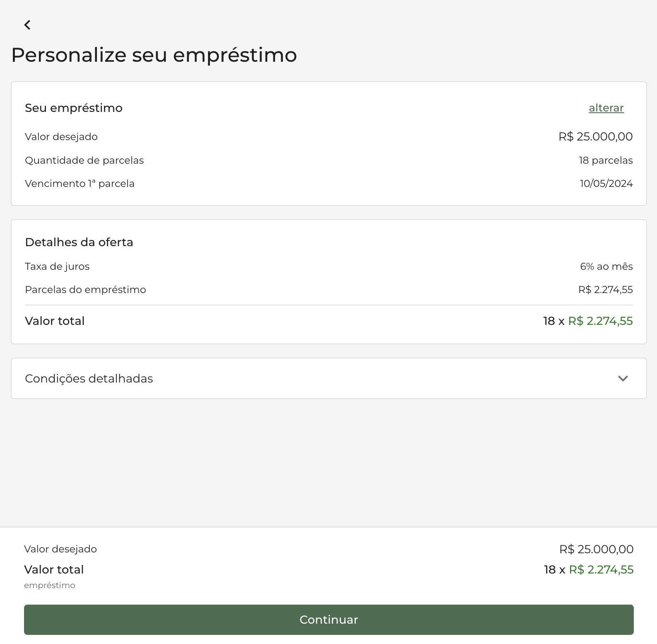
Task: Click the "Vencimento 1ª parcela" label
Action: coord(80,184)
